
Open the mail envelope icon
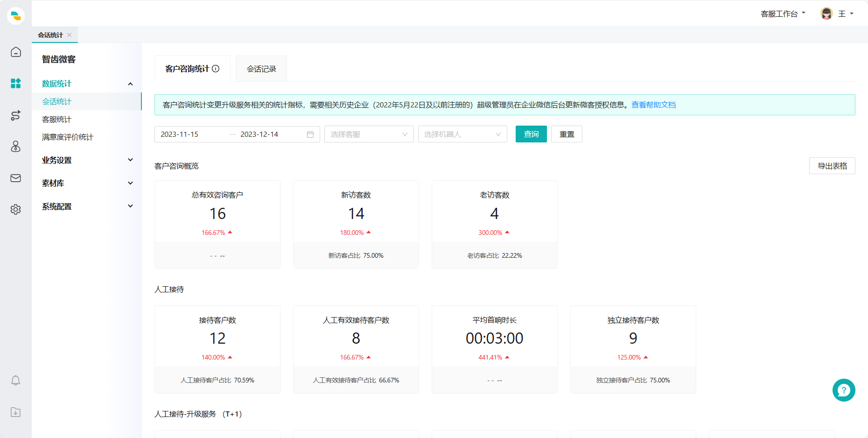(x=16, y=178)
